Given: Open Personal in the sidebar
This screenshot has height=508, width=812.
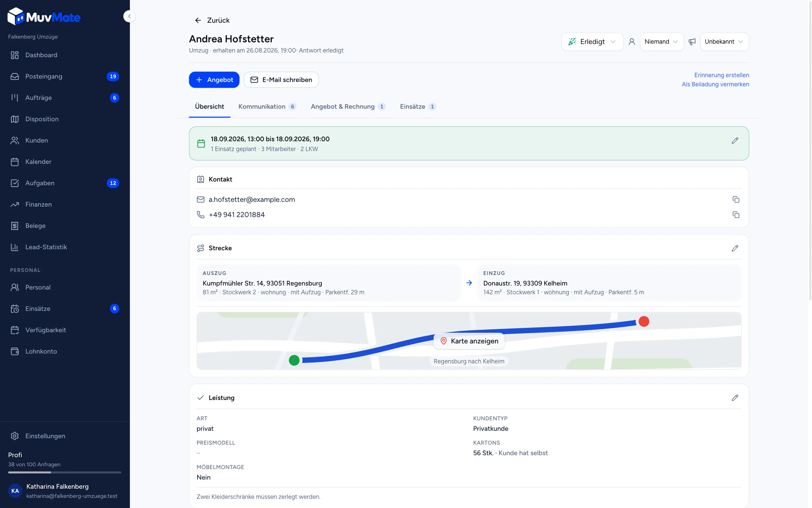Looking at the screenshot, I should point(65,287).
